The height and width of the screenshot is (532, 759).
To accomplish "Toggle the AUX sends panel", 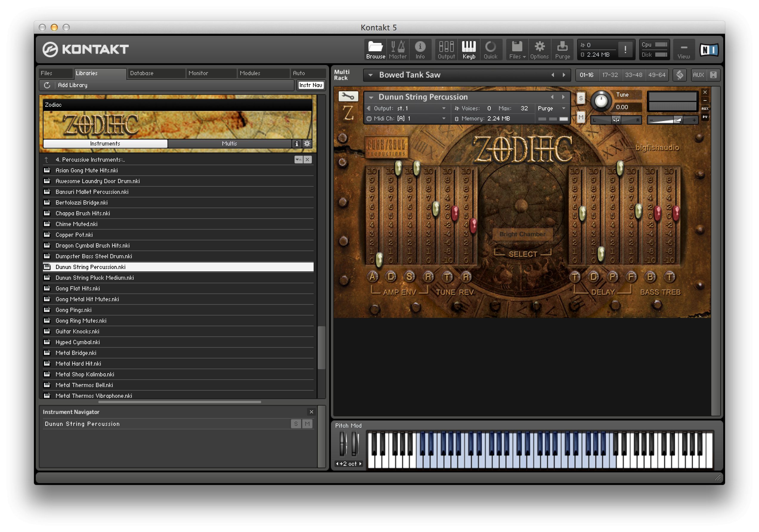I will [698, 75].
